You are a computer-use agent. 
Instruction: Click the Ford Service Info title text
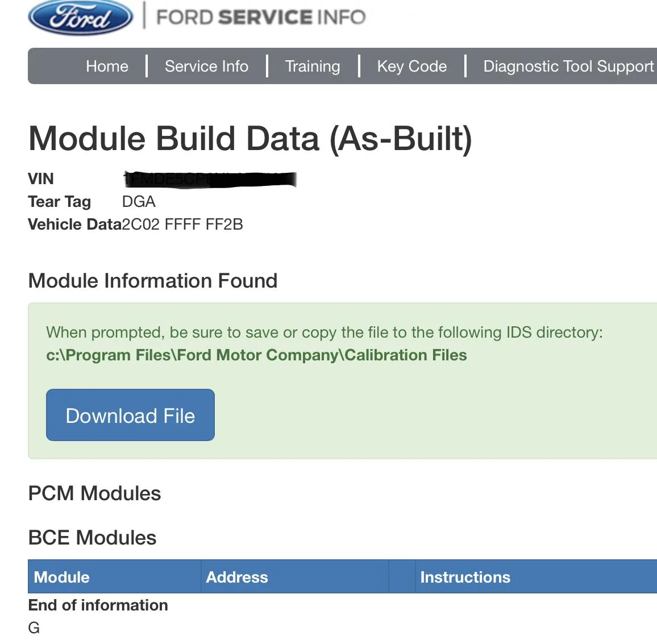click(x=261, y=17)
